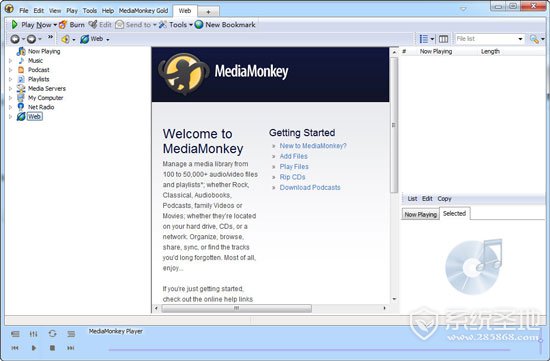Select the Podcast tree node

39,70
